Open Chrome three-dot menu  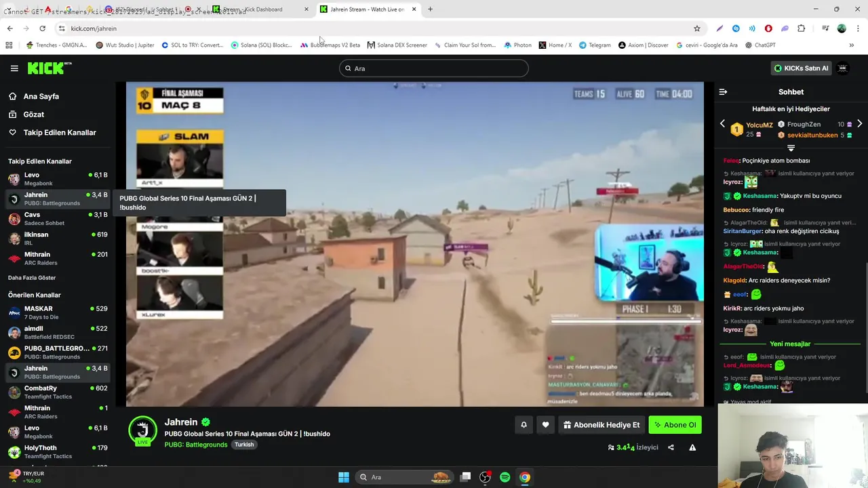point(856,28)
